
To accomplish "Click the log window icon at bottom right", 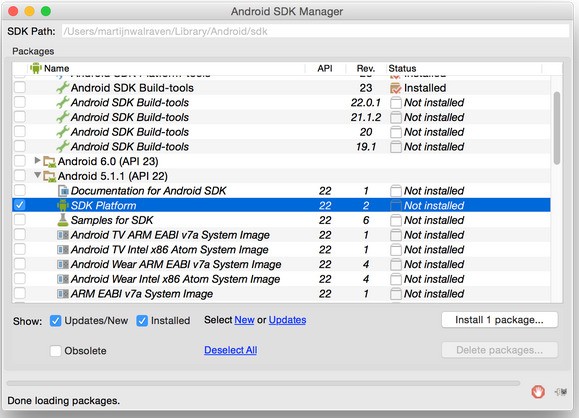I will [561, 392].
